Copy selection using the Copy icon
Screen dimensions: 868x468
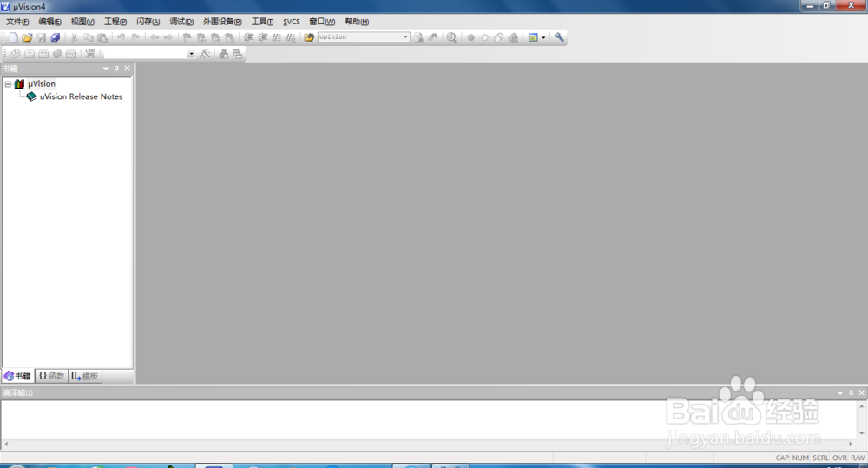click(x=88, y=37)
